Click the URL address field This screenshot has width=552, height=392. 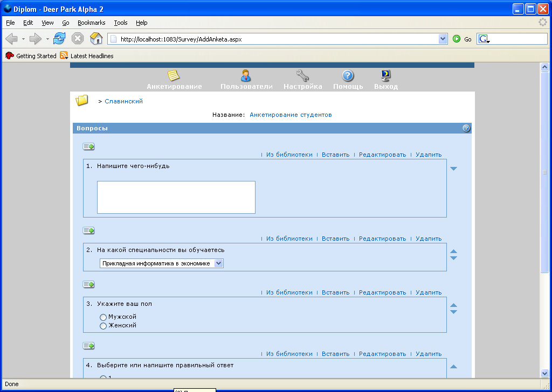point(278,39)
